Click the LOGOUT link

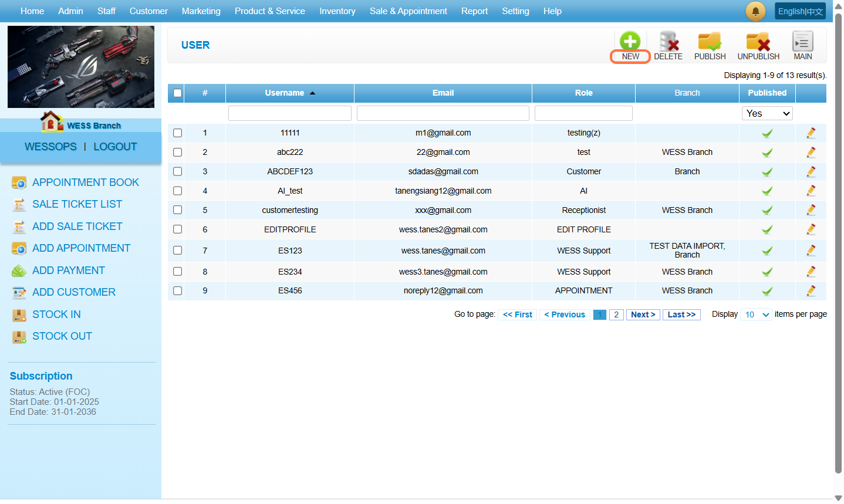click(x=115, y=147)
